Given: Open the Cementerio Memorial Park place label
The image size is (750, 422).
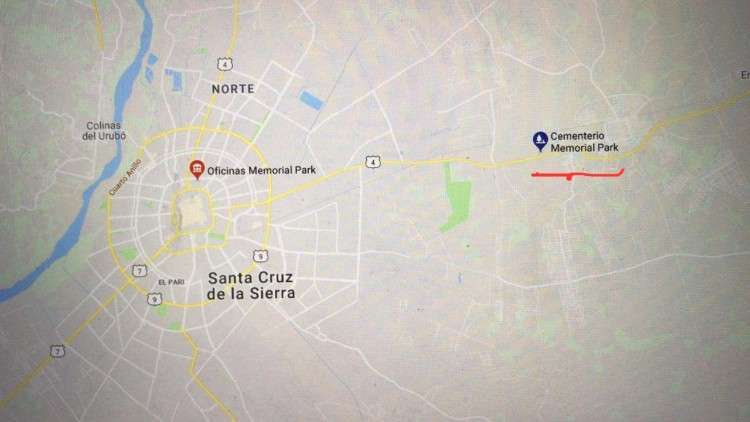Looking at the screenshot, I should click(x=585, y=142).
